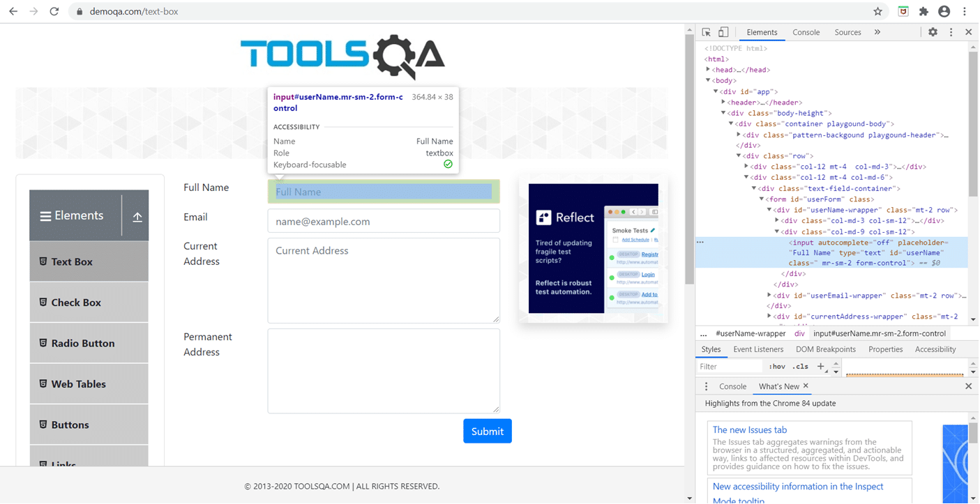Click the browser forward arrow
Viewport: 980px width, 504px height.
pos(33,11)
